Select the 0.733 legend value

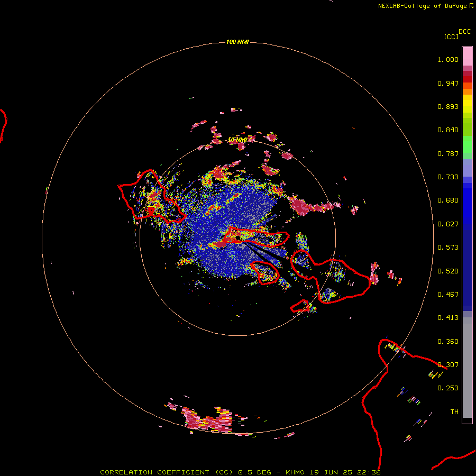point(448,177)
